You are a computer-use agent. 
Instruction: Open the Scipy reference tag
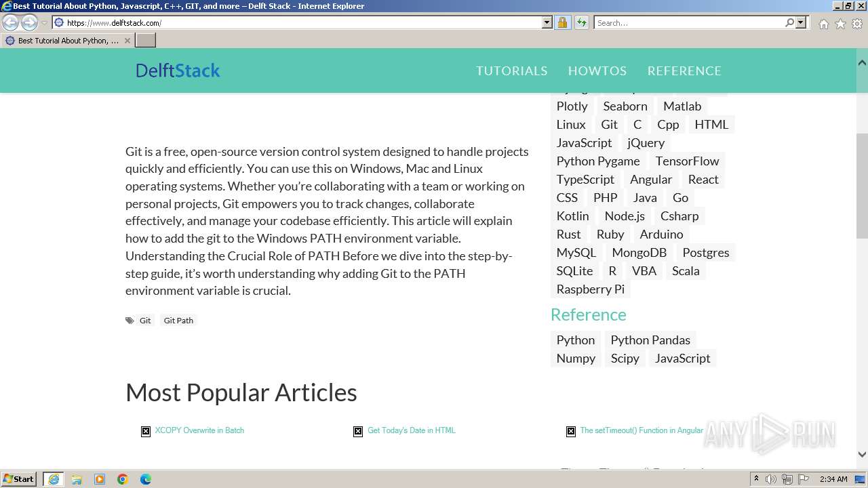625,358
